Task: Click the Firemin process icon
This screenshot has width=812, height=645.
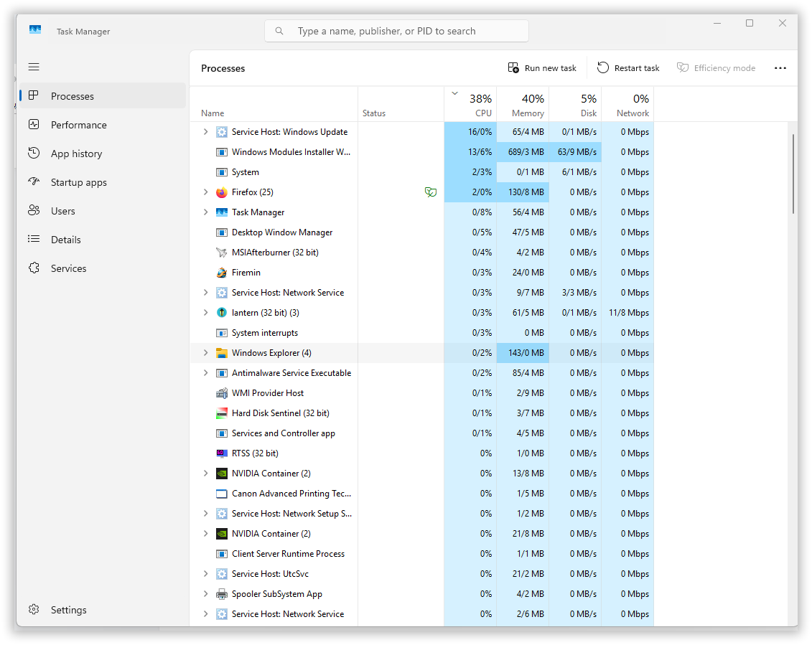Action: (222, 273)
